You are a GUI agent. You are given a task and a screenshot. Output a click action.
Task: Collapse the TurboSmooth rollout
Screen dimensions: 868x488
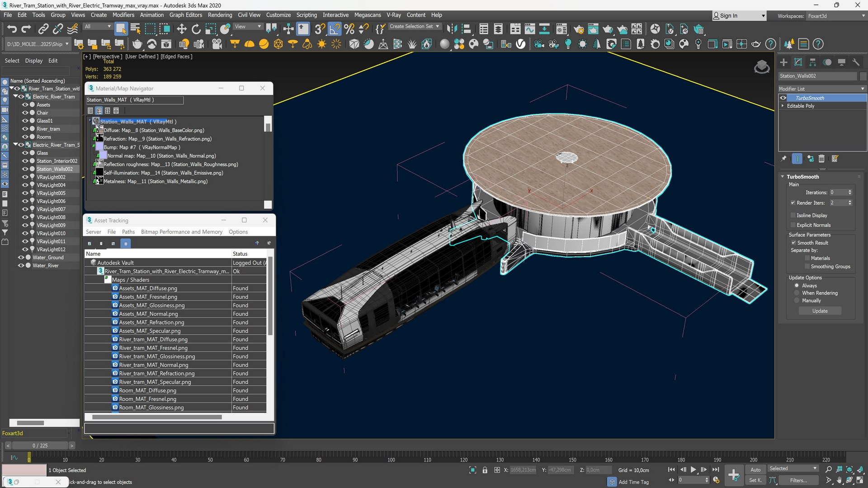pos(783,177)
